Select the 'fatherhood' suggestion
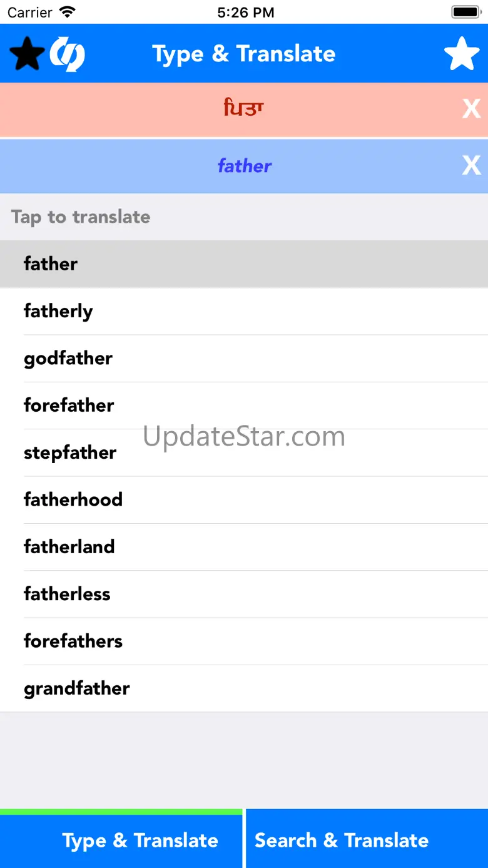The image size is (488, 868). (x=244, y=499)
